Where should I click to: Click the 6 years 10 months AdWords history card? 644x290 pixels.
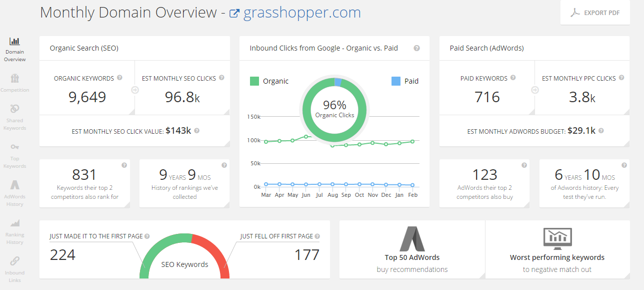tap(584, 183)
